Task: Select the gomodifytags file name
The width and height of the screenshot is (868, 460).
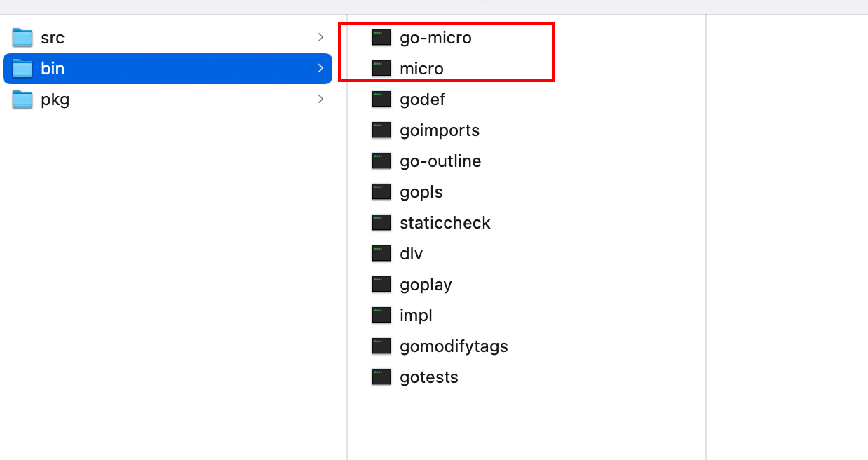Action: (x=454, y=346)
